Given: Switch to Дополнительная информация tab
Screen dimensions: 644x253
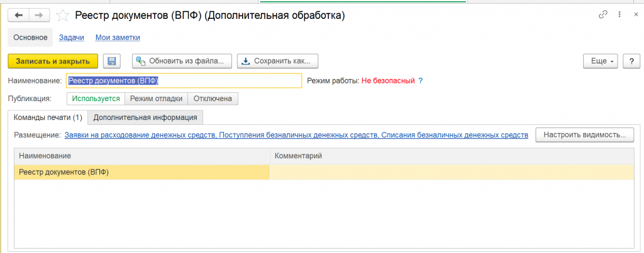Looking at the screenshot, I should [x=145, y=117].
